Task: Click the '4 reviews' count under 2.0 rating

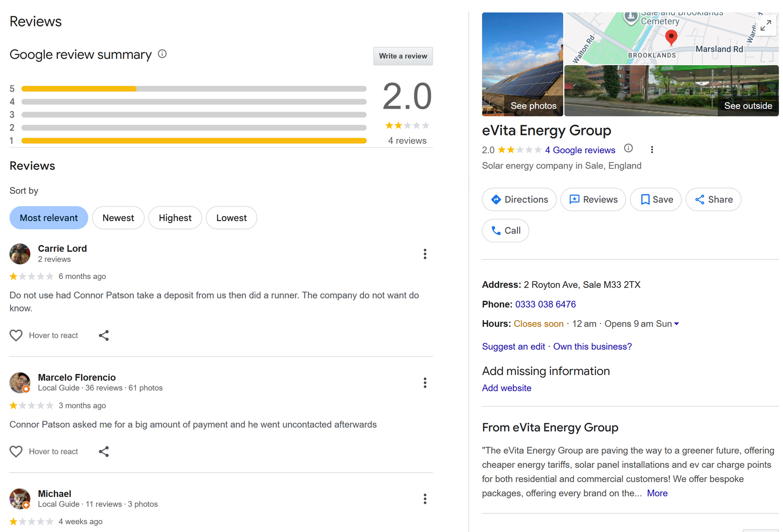Action: (407, 141)
